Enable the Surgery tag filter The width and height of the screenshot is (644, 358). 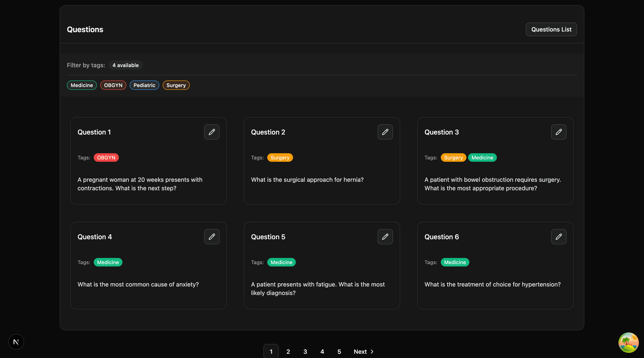[x=176, y=85]
